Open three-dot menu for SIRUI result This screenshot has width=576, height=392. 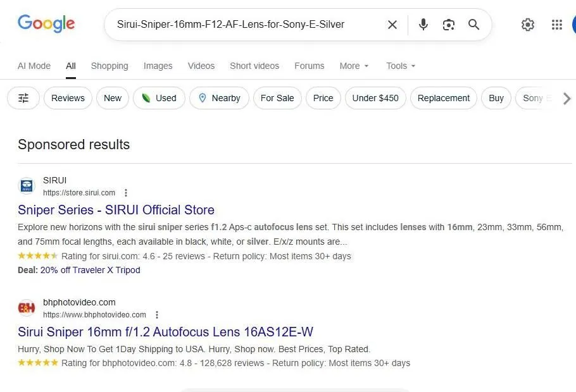(126, 192)
